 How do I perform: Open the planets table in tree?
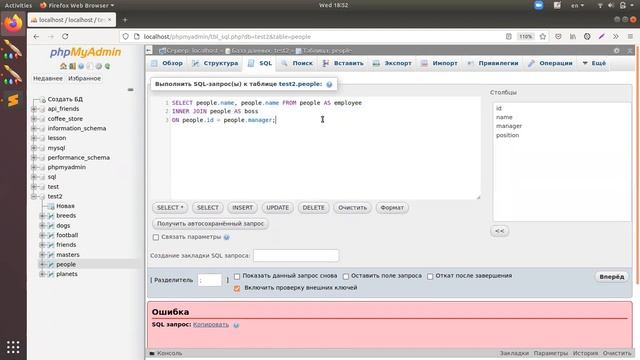click(x=67, y=274)
